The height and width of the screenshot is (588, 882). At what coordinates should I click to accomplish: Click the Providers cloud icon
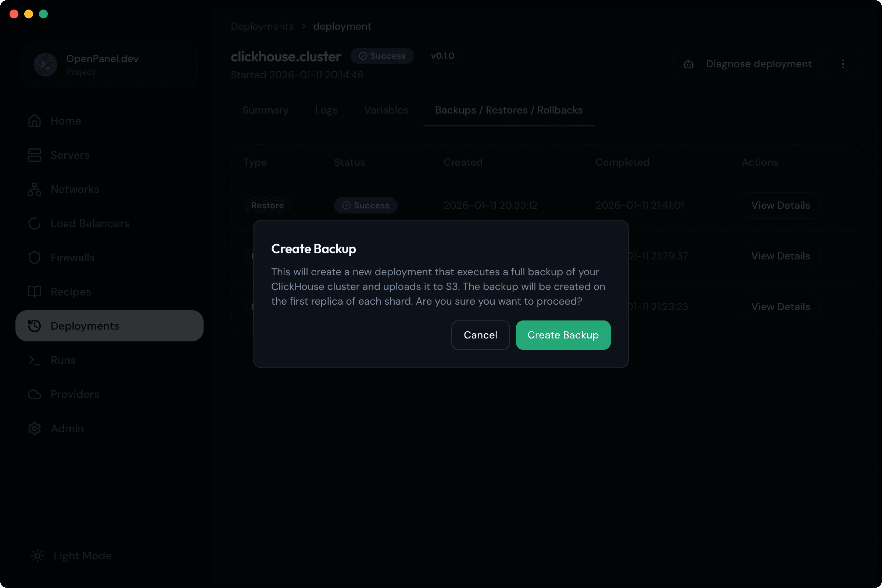click(34, 394)
